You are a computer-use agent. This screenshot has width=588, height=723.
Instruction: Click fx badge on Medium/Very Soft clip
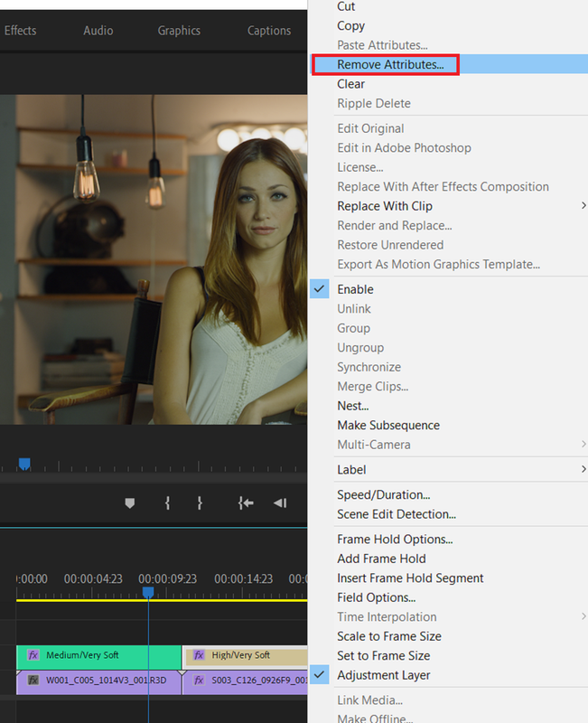(x=33, y=654)
